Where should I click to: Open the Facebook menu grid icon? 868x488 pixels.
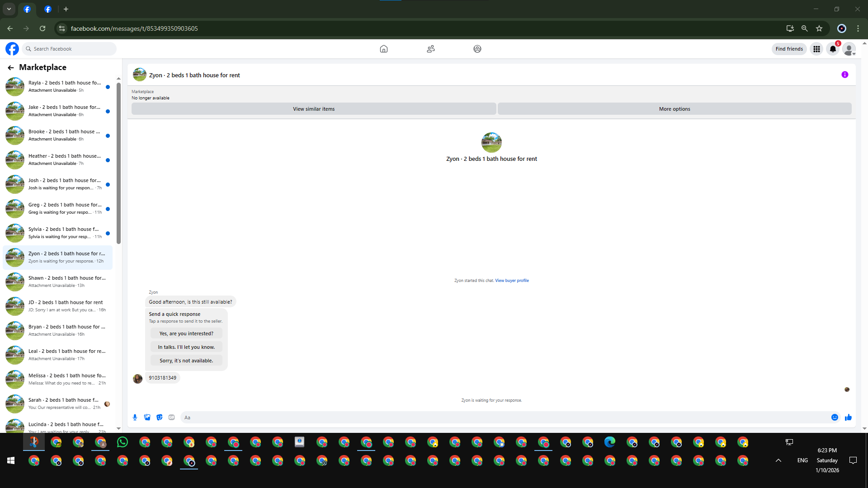point(816,49)
